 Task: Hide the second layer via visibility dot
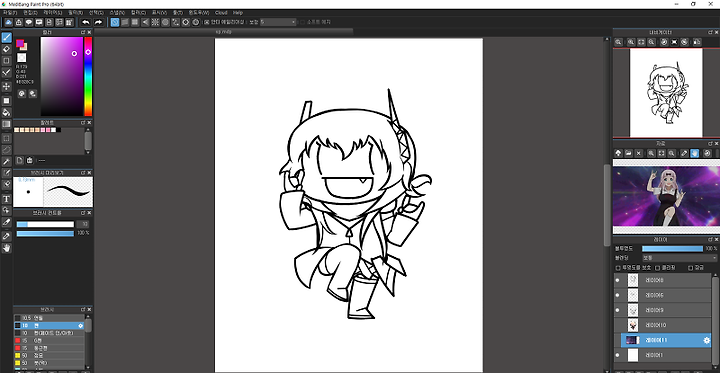click(x=617, y=295)
